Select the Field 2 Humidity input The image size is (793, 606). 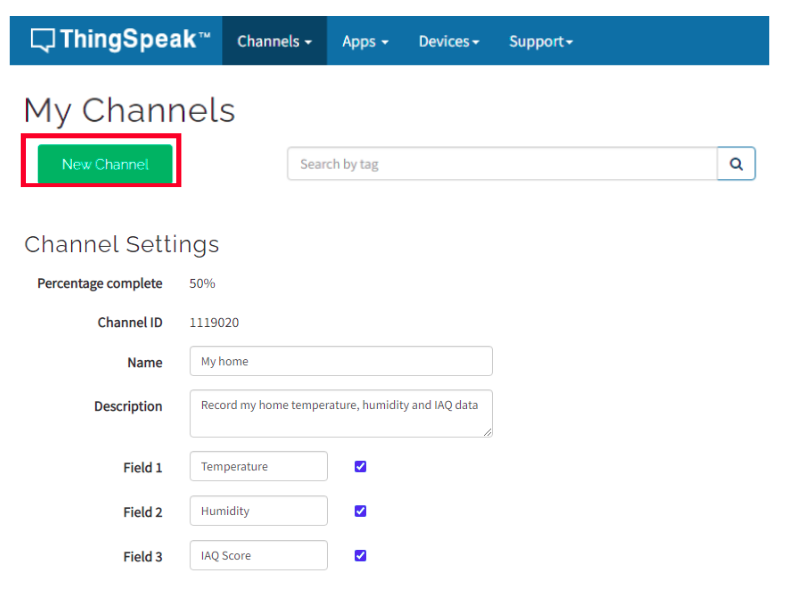[x=259, y=511]
